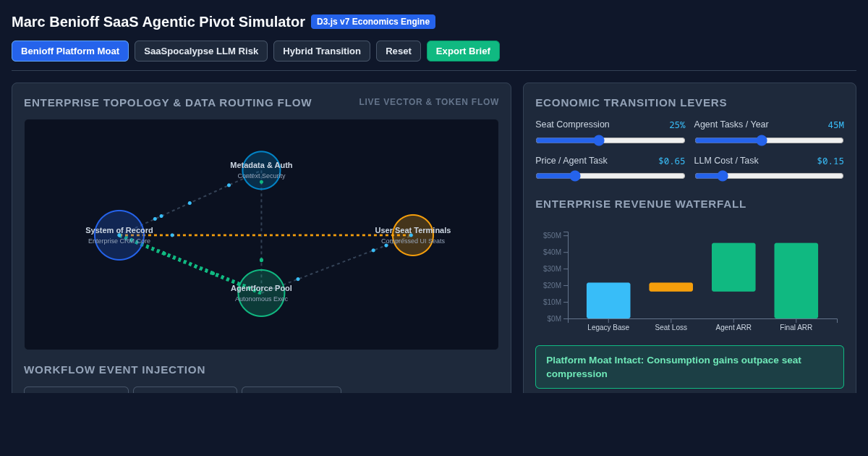Click the Agent ARR axis label
868x456 pixels.
(x=733, y=328)
